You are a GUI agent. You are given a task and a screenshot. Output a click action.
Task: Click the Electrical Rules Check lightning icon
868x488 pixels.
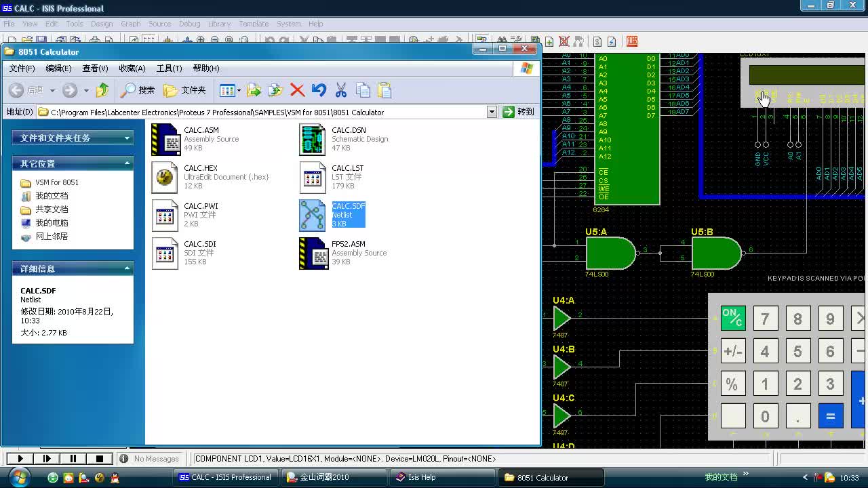(x=612, y=41)
